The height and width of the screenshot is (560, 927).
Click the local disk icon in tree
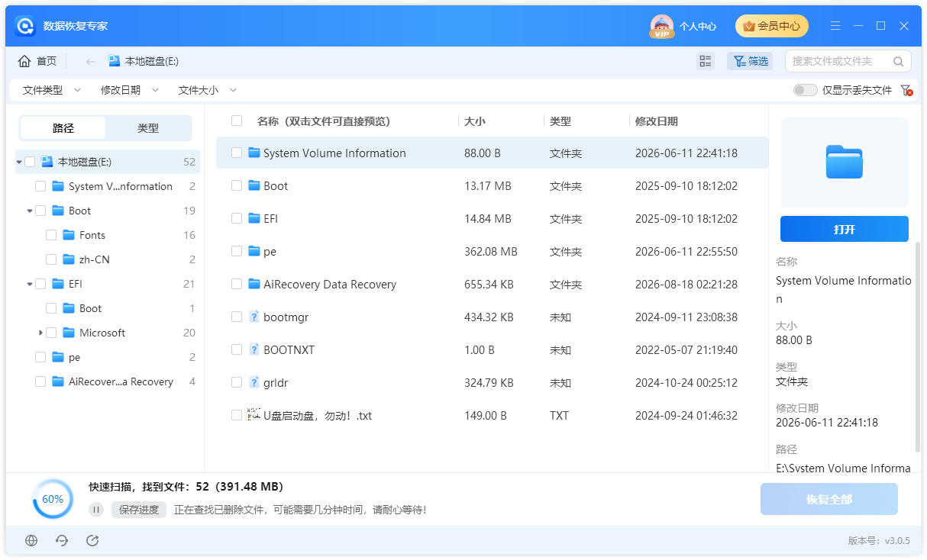tap(47, 162)
